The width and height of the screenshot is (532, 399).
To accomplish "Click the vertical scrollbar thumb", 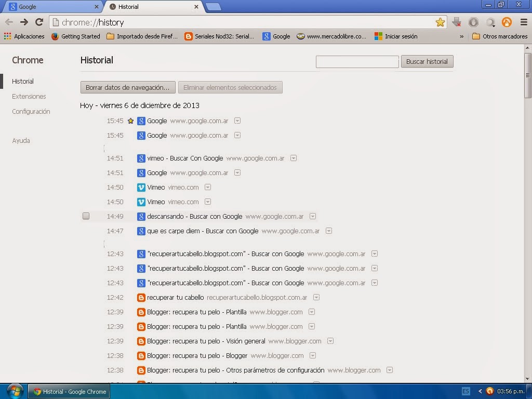I will (x=528, y=75).
